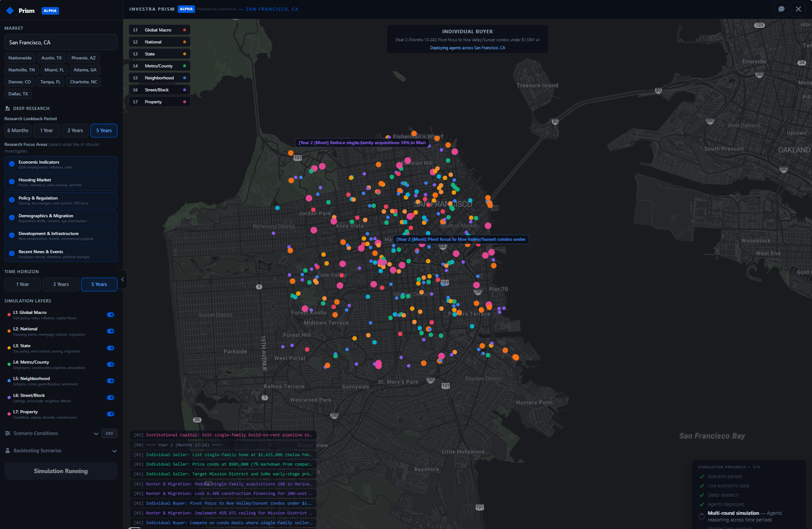This screenshot has width=812, height=529.
Task: Switch market to Austin, TX
Action: (51, 58)
